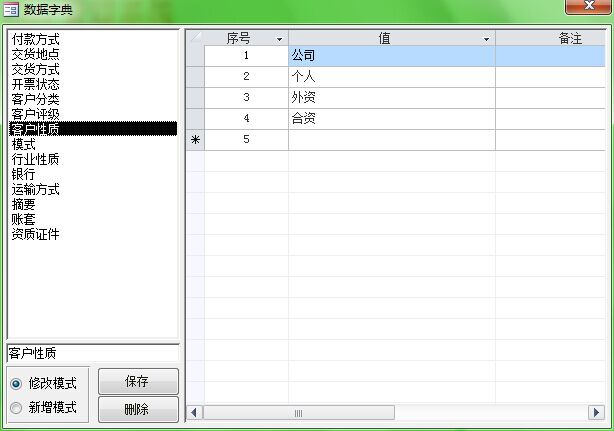Screen dimensions: 614x431
Task: Click the 保存 button
Action: (138, 381)
